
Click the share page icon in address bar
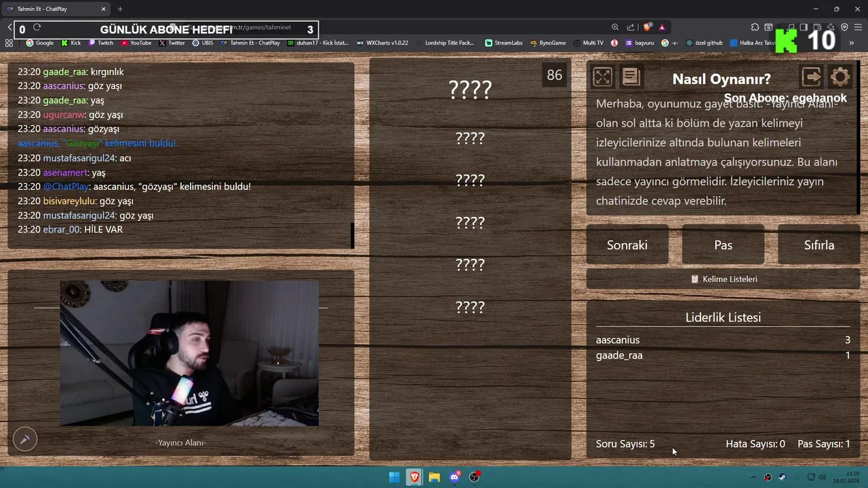(x=631, y=28)
